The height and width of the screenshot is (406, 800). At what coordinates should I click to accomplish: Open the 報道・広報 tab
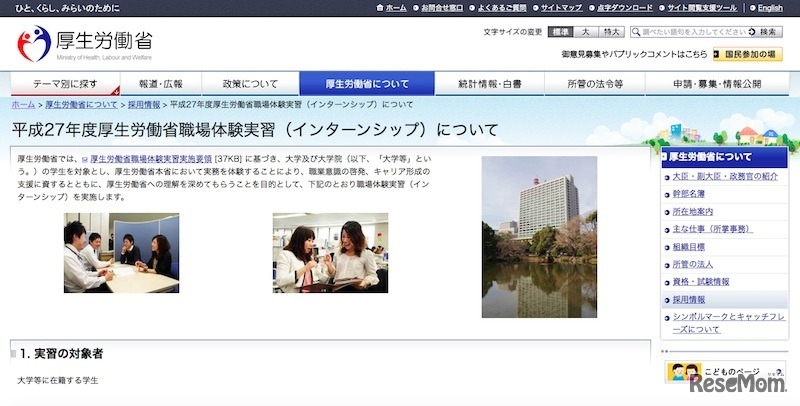pyautogui.click(x=161, y=84)
